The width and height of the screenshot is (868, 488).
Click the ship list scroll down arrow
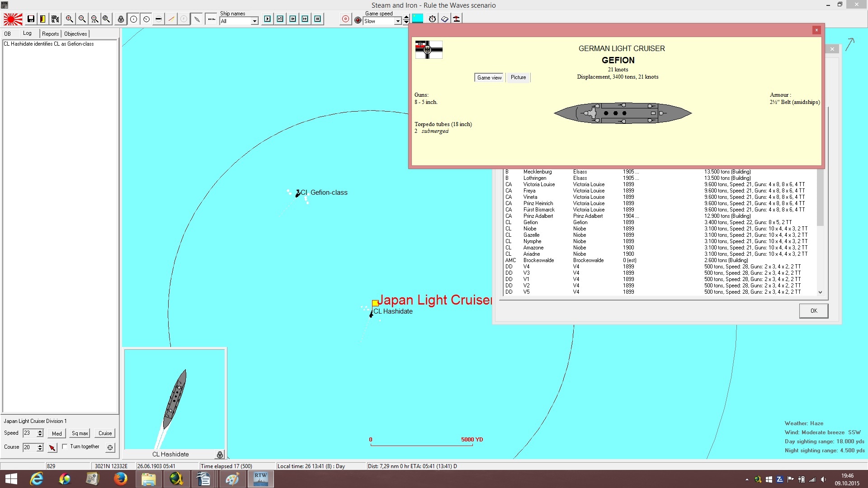pos(821,292)
